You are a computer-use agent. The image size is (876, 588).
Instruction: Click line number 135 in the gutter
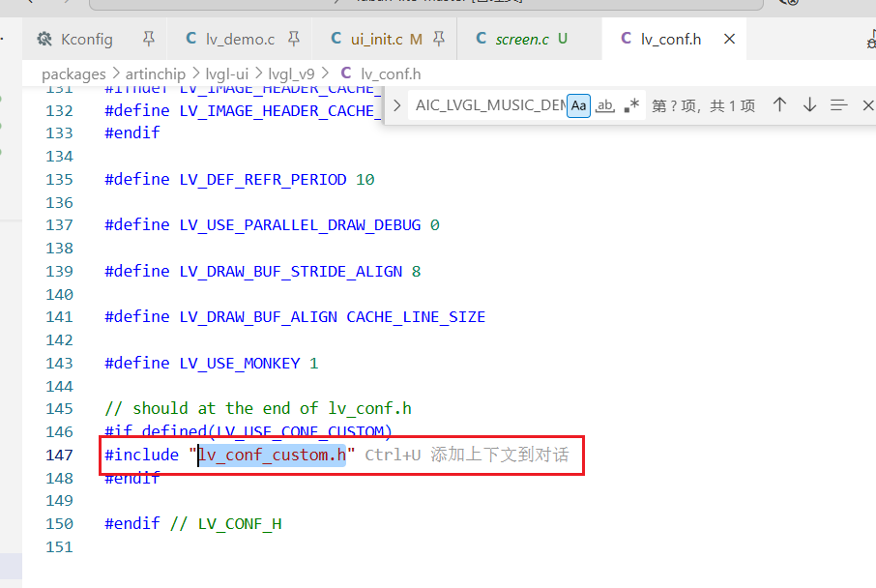click(59, 180)
